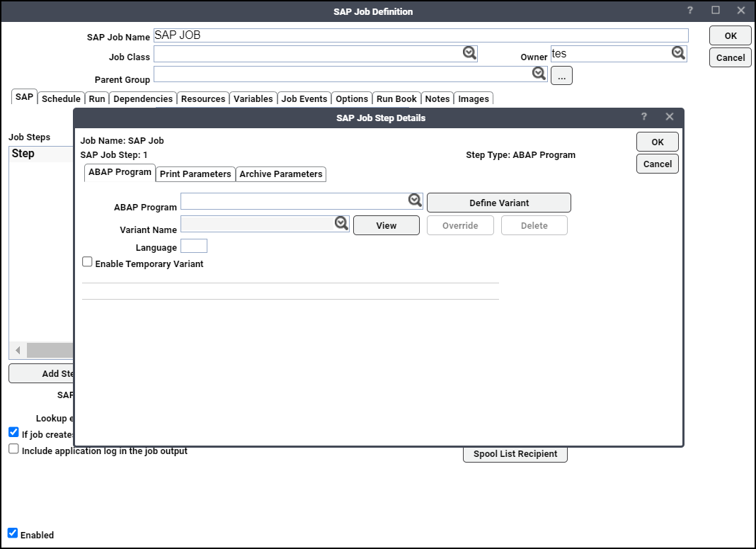Open the Run Book tab
Screen dimensions: 756x549
click(396, 98)
